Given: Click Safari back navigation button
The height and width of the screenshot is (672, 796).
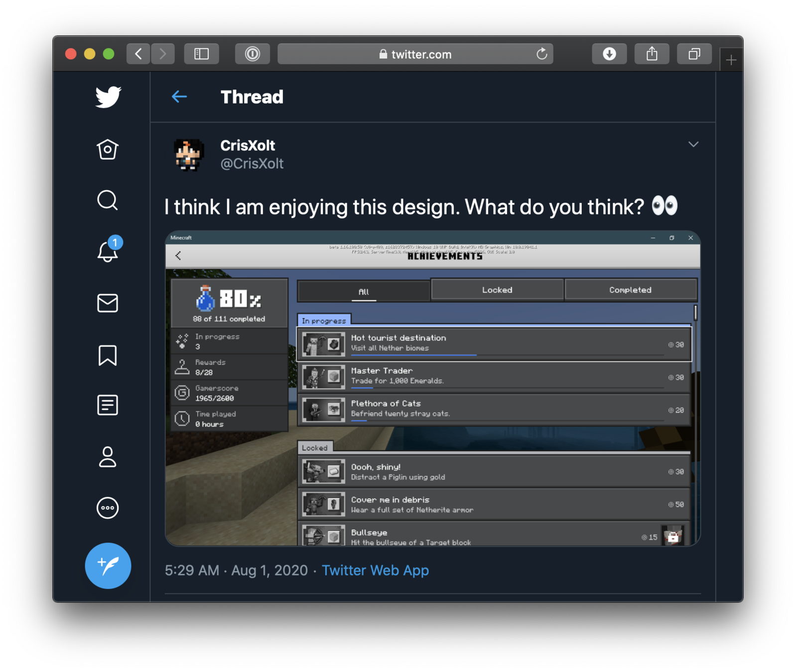Looking at the screenshot, I should click(x=138, y=54).
